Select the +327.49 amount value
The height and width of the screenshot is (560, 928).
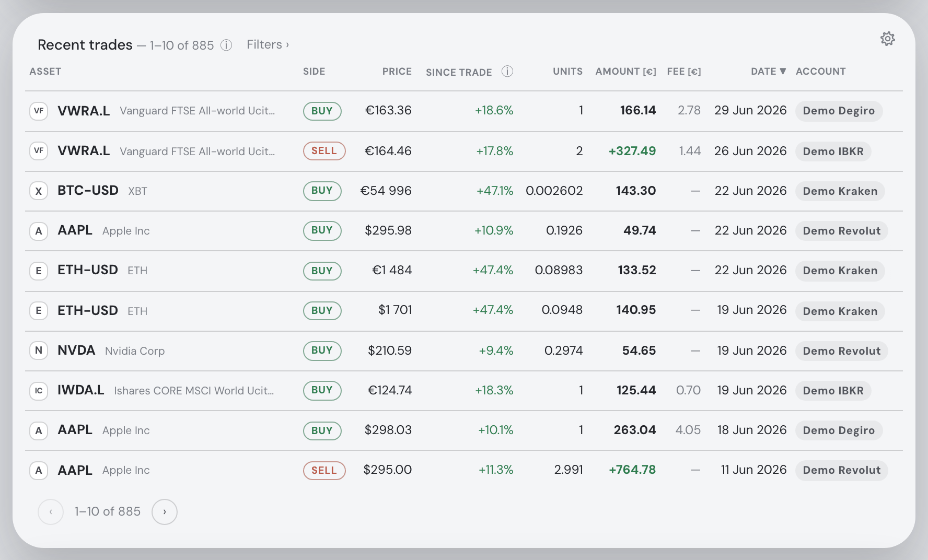point(632,151)
